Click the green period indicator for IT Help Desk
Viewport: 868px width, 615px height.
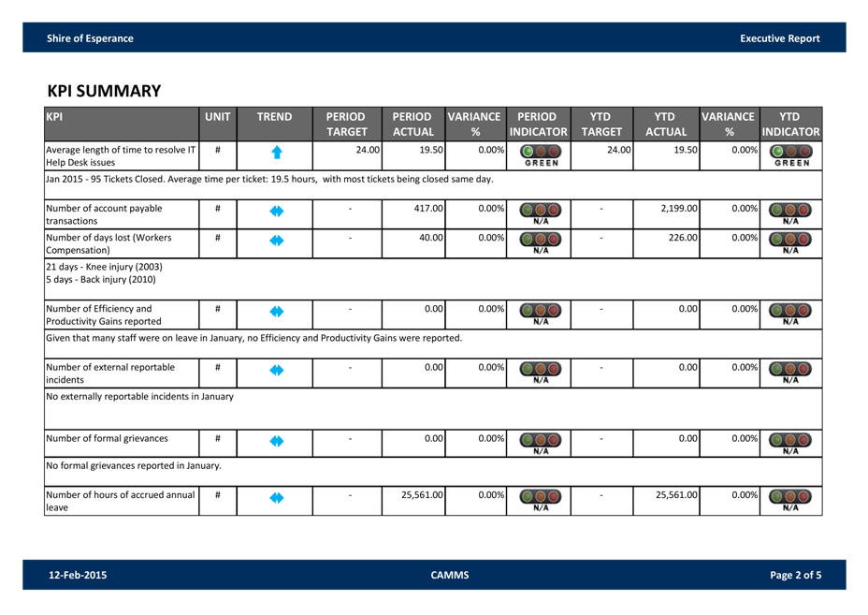click(x=542, y=154)
